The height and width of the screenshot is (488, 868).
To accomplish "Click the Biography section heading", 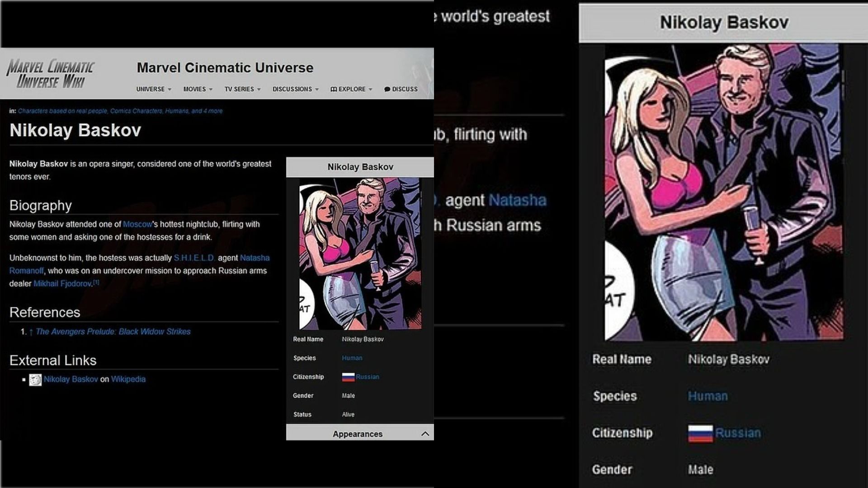I will pos(41,206).
